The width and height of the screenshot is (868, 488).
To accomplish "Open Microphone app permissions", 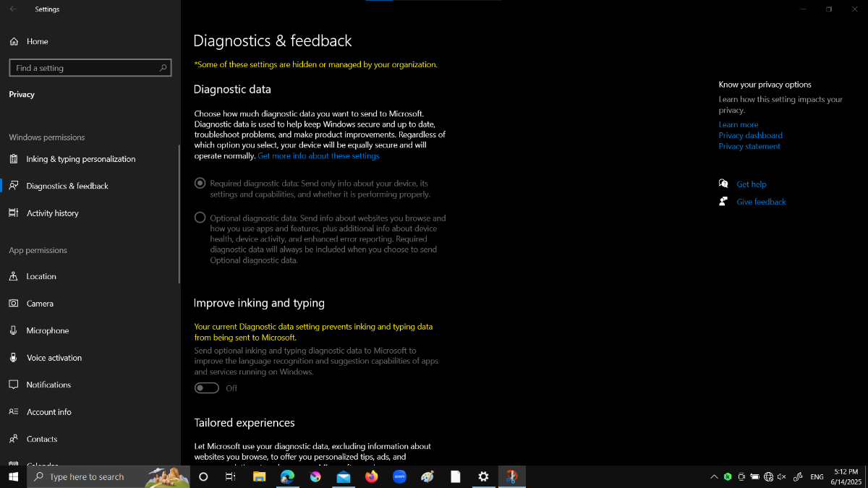I will tap(48, 330).
